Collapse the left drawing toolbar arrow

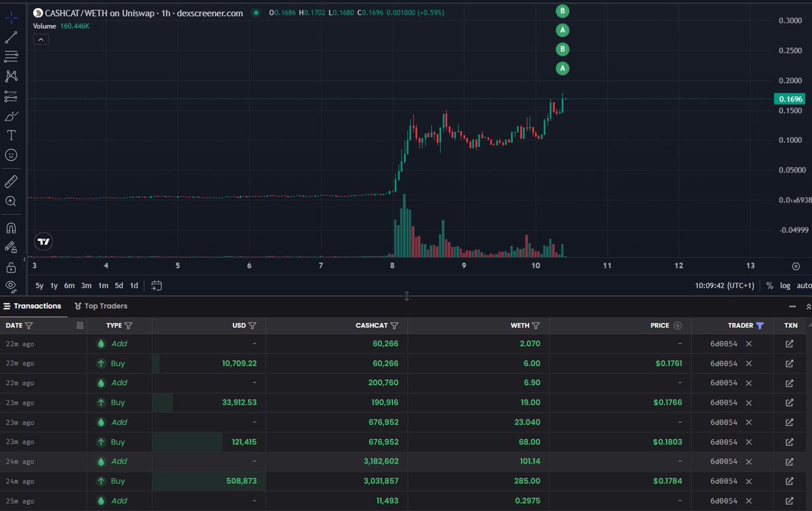(24, 259)
